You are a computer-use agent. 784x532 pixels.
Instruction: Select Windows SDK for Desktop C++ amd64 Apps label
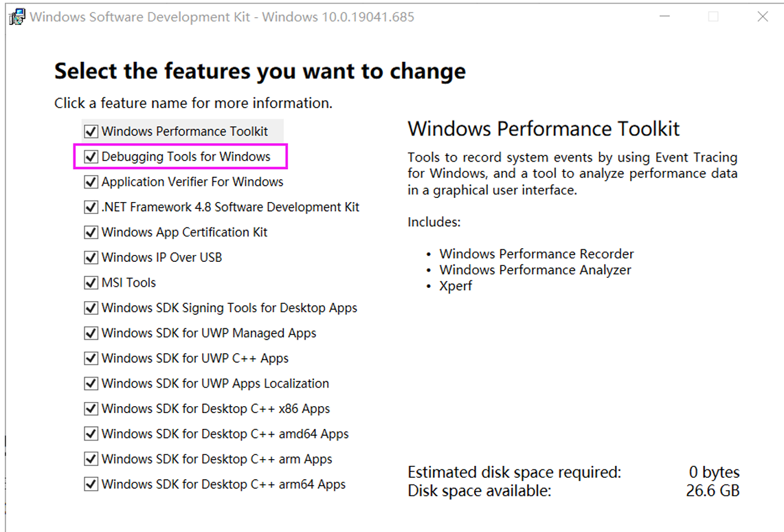(x=225, y=434)
